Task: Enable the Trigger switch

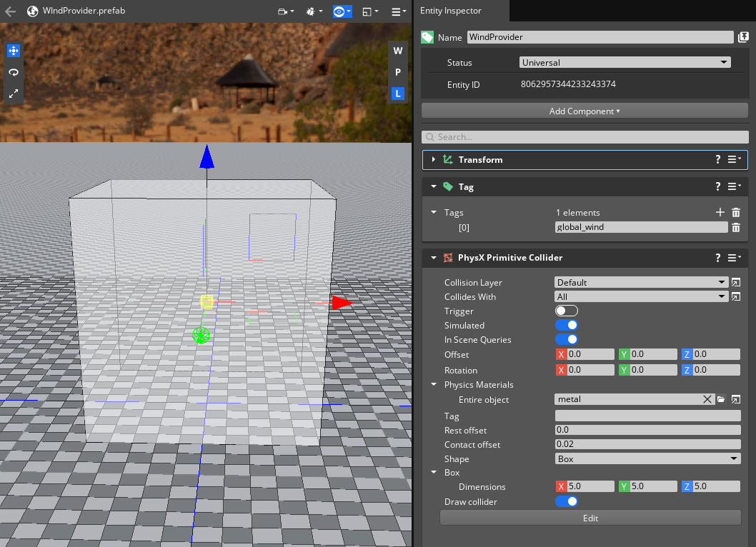Action: (x=567, y=311)
